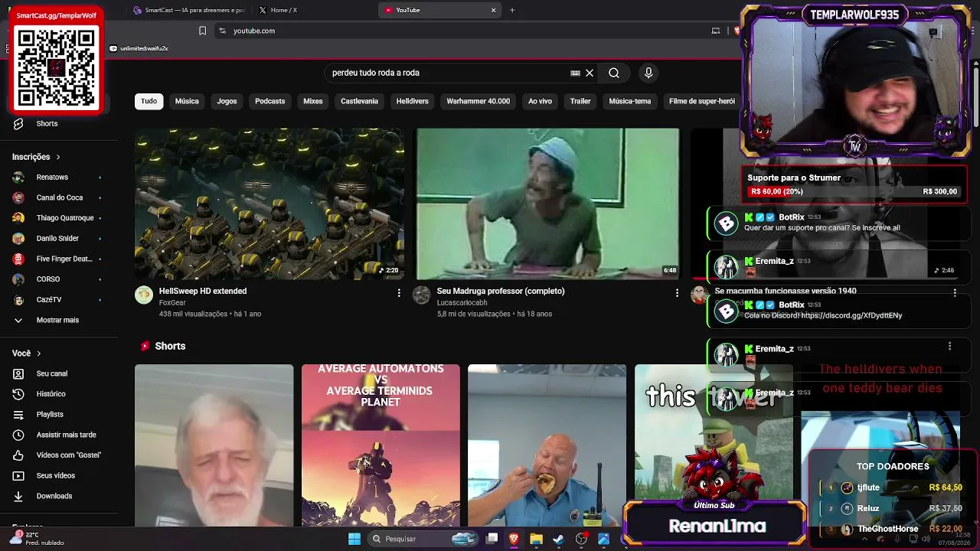The width and height of the screenshot is (980, 551).
Task: Open Vídeos com "Gostei" list
Action: coord(69,455)
